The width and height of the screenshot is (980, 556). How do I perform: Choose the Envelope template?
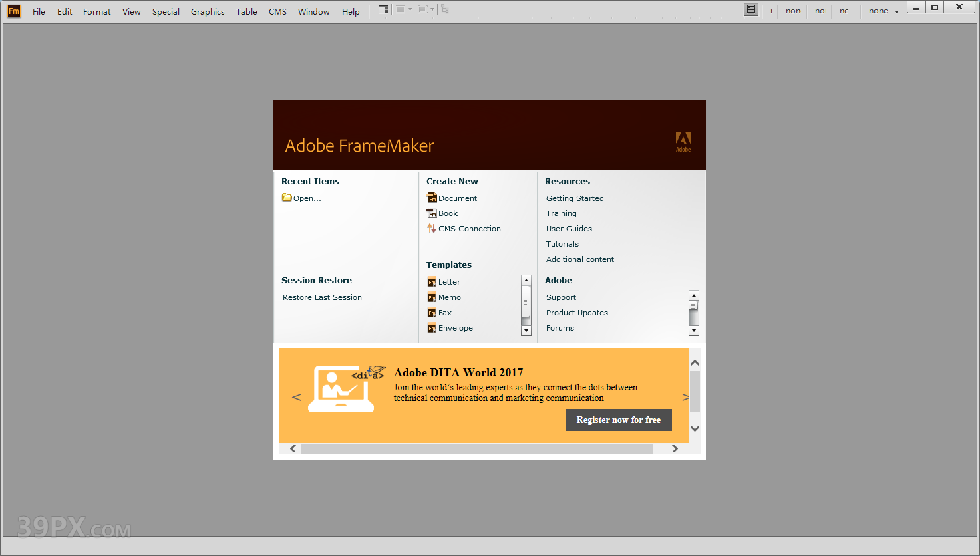[x=456, y=328]
